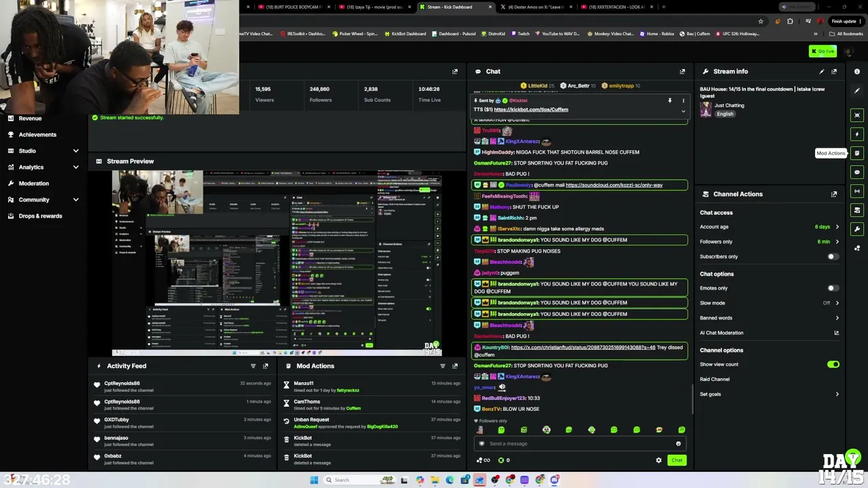Click the last quick emote in emote row
Image resolution: width=868 pixels, height=488 pixels.
pyautogui.click(x=682, y=430)
